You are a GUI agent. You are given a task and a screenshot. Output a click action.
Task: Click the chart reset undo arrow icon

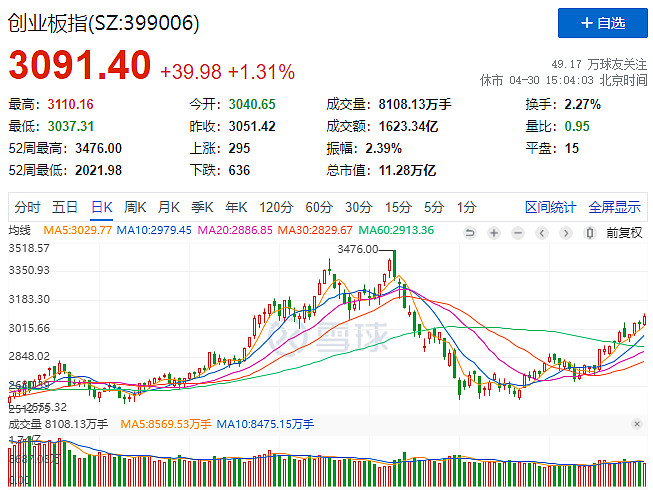tap(470, 233)
